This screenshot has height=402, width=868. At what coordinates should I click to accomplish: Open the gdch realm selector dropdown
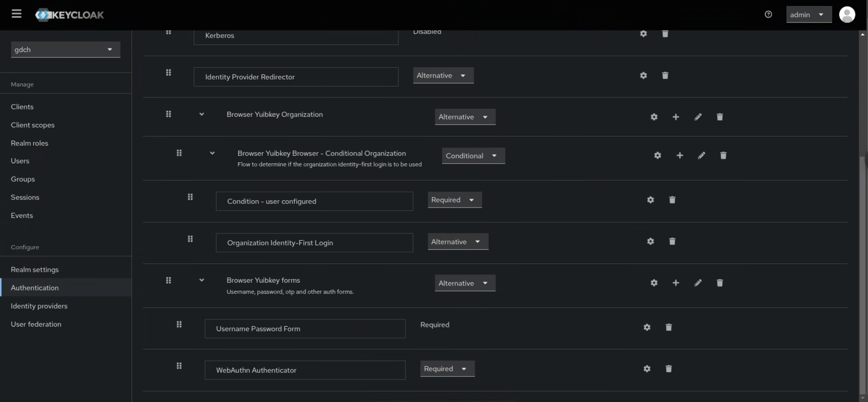(x=65, y=50)
